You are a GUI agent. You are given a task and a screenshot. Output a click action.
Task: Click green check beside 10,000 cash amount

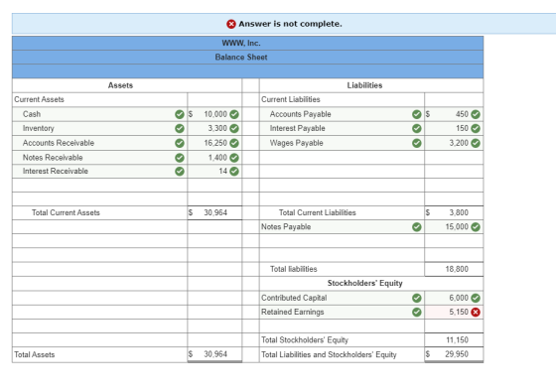(x=234, y=114)
